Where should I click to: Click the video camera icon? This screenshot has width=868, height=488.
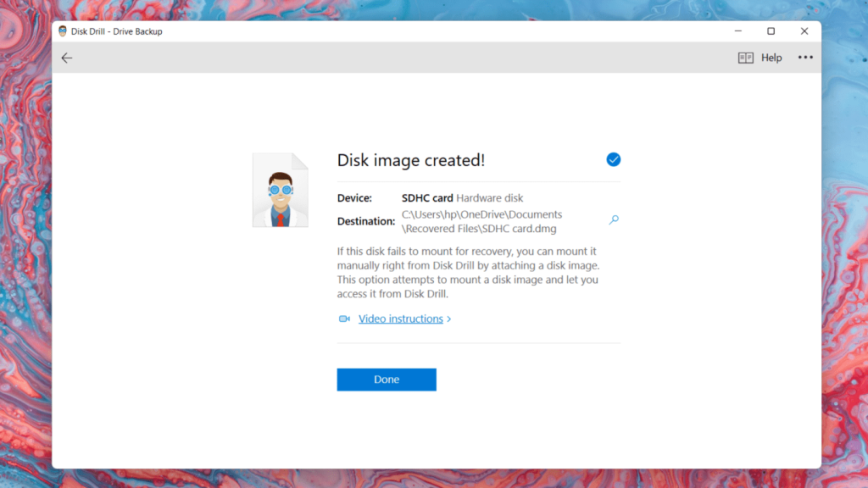point(344,319)
